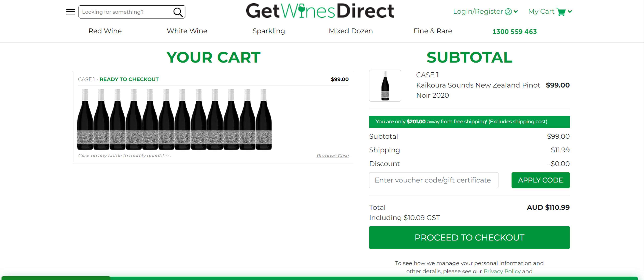Click the user account icon
The image size is (644, 280).
tap(508, 12)
